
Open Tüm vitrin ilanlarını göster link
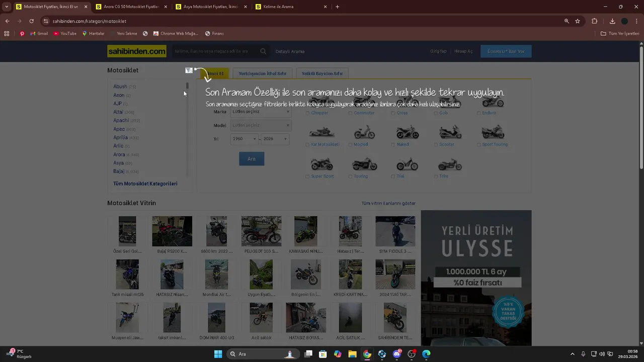pos(388,203)
